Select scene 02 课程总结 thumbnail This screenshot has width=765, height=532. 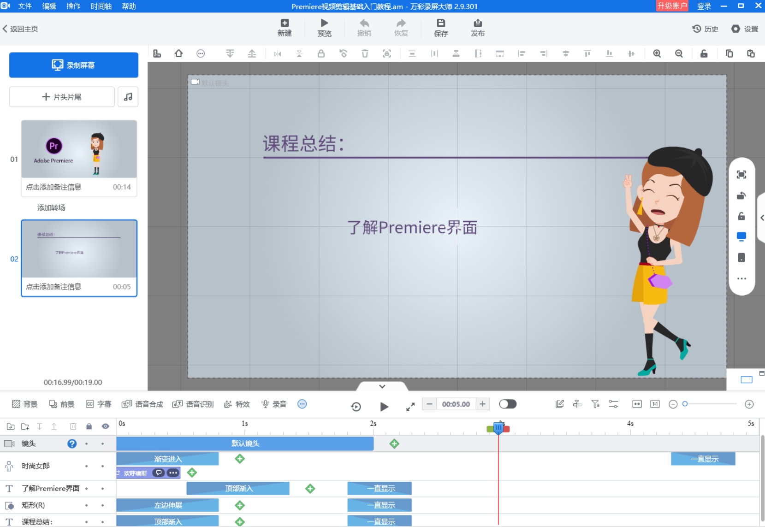point(79,249)
